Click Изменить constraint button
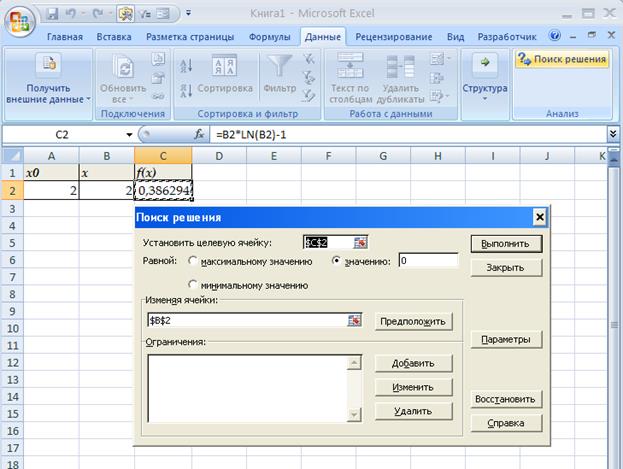The image size is (623, 469). 413,387
